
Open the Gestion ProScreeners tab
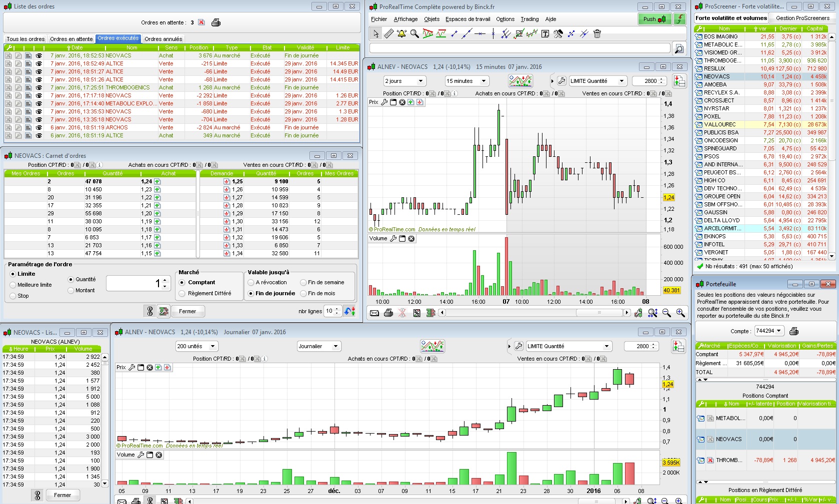click(x=802, y=18)
